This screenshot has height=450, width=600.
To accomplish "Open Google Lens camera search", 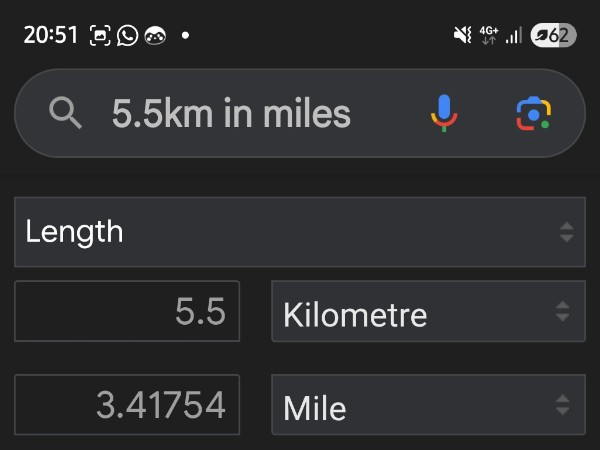I will [534, 114].
